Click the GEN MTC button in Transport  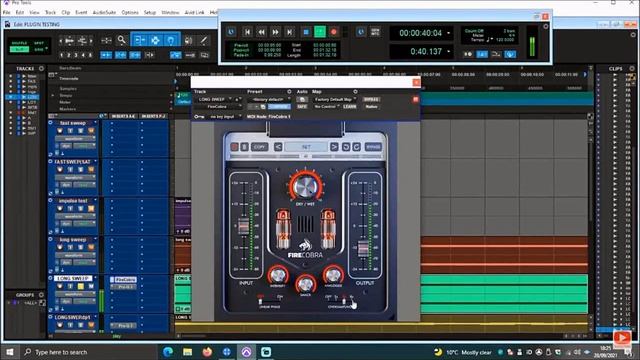coord(375,32)
